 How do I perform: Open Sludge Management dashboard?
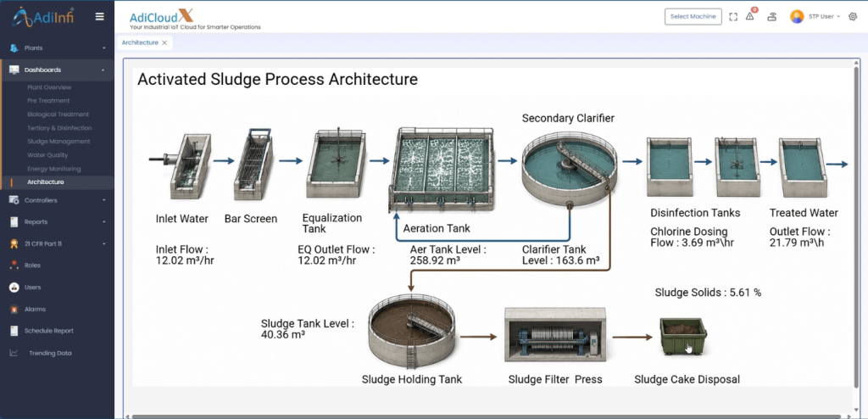click(58, 142)
